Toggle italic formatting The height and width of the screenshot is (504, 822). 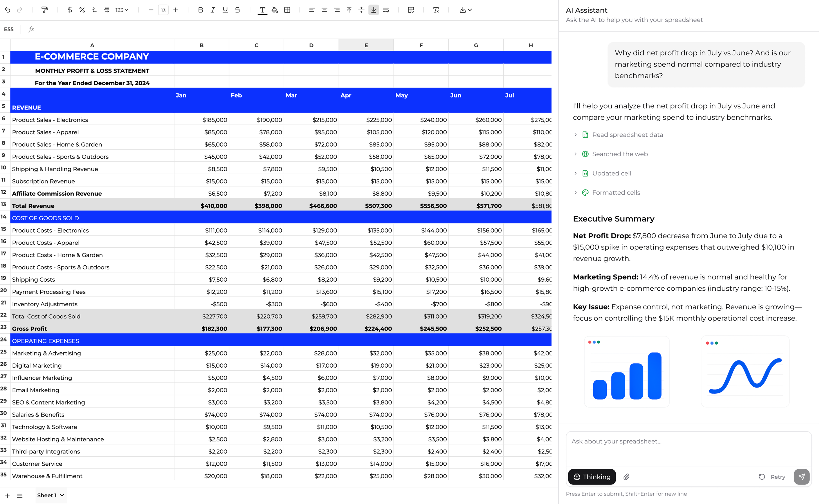213,10
